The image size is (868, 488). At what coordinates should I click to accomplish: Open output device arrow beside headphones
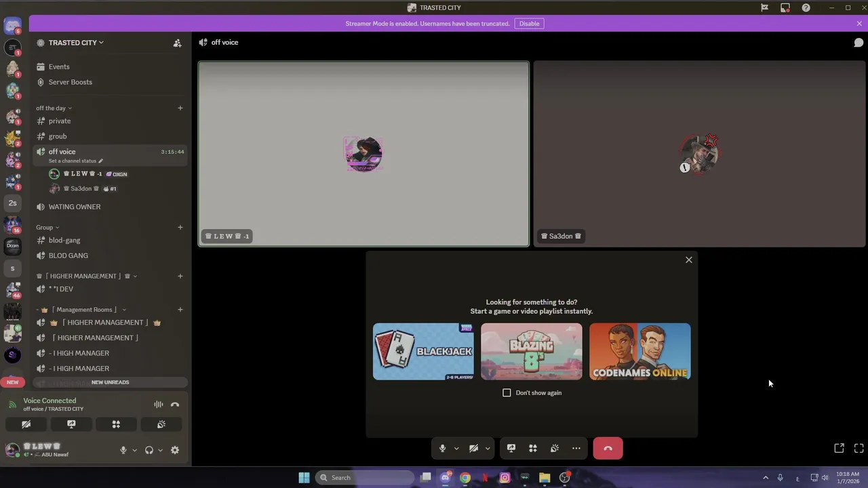point(160,450)
